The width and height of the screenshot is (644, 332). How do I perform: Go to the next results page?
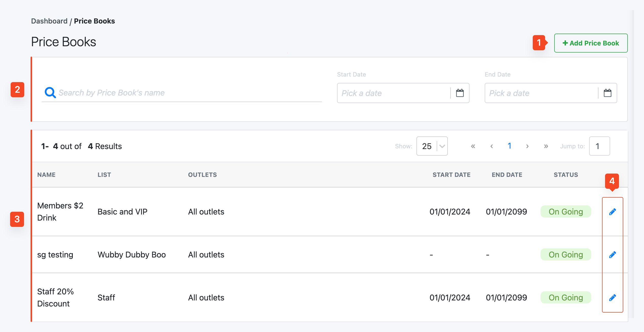[527, 146]
